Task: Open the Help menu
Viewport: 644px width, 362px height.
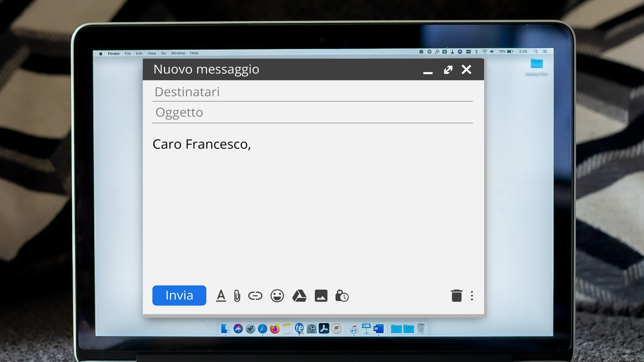Action: (194, 53)
